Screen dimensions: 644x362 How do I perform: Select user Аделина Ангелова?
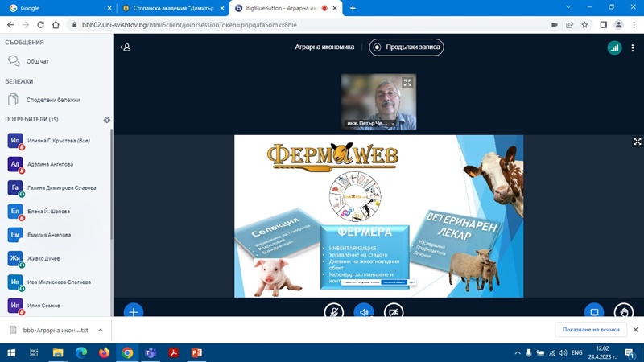pyautogui.click(x=56, y=164)
